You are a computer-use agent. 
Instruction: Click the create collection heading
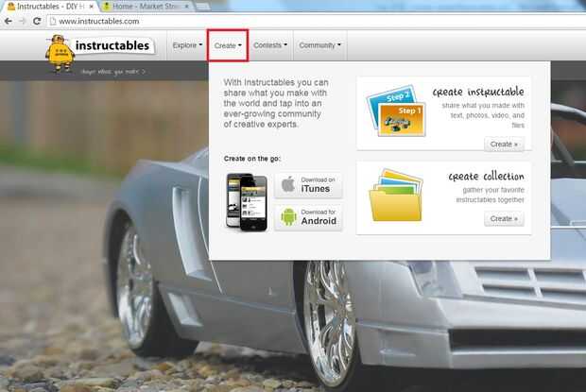tap(486, 177)
